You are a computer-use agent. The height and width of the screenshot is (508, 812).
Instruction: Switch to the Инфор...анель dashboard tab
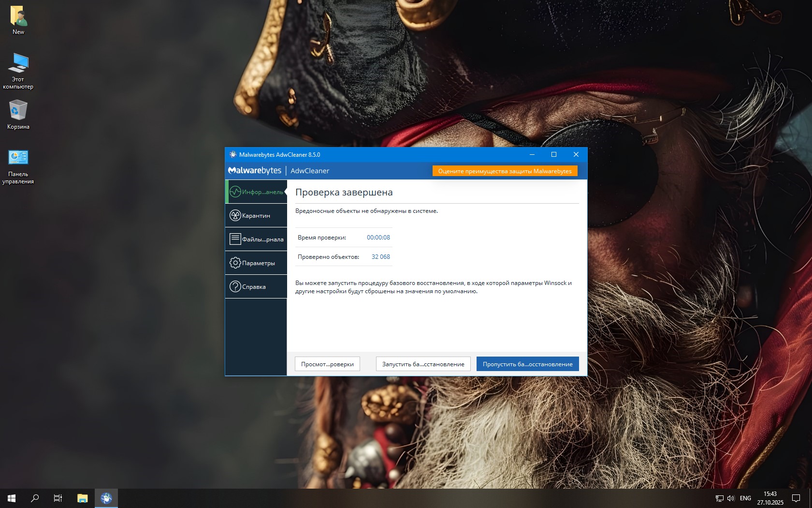(256, 192)
